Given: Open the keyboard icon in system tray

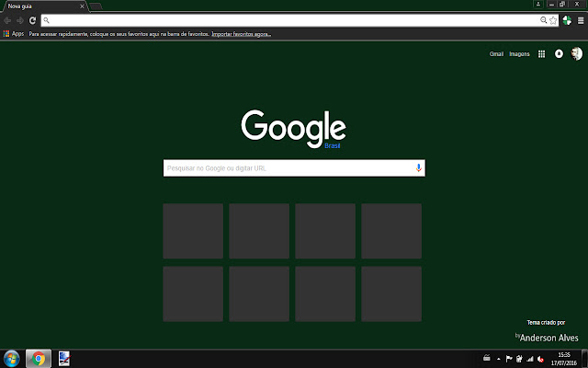Looking at the screenshot, I should (487, 358).
